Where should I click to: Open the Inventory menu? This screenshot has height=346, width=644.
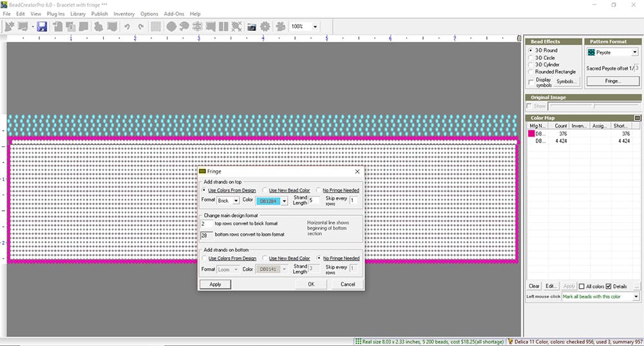[x=124, y=14]
